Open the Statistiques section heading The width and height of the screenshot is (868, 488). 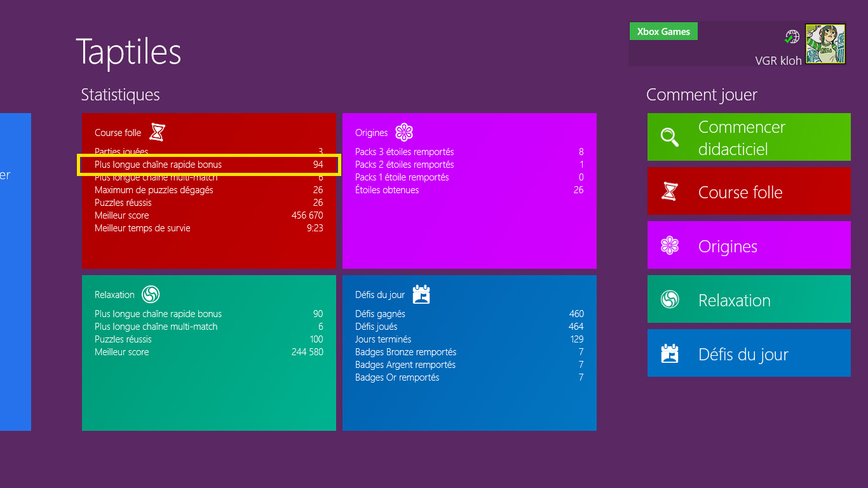point(120,95)
